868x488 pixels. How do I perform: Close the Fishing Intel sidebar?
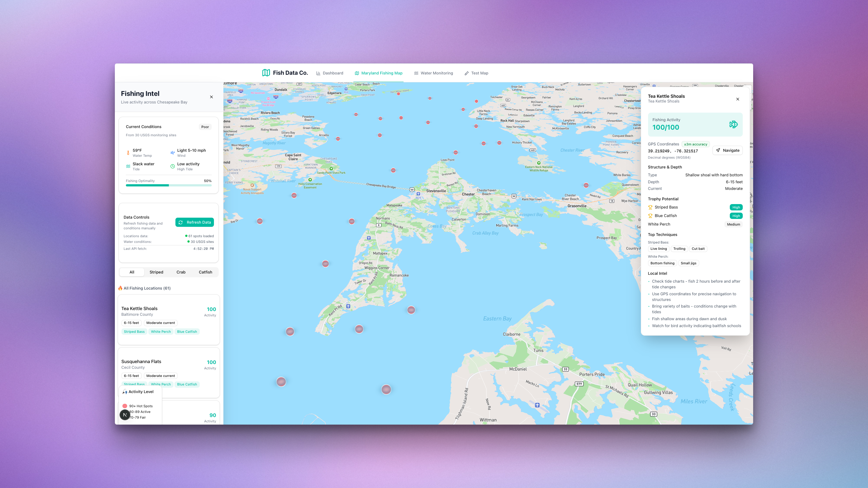211,97
